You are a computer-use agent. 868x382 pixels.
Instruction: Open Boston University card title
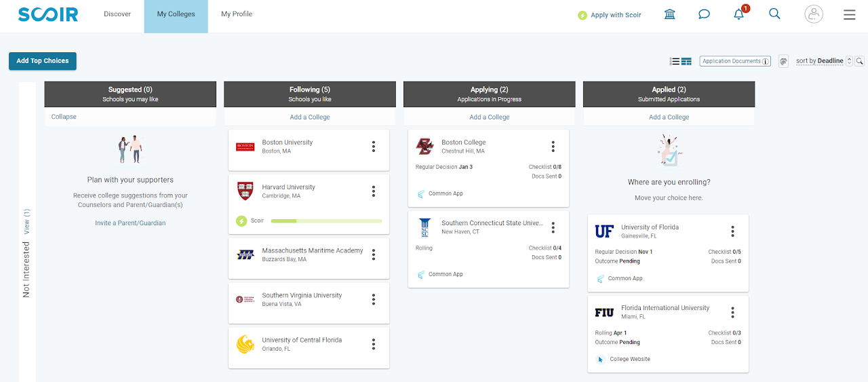click(x=288, y=142)
